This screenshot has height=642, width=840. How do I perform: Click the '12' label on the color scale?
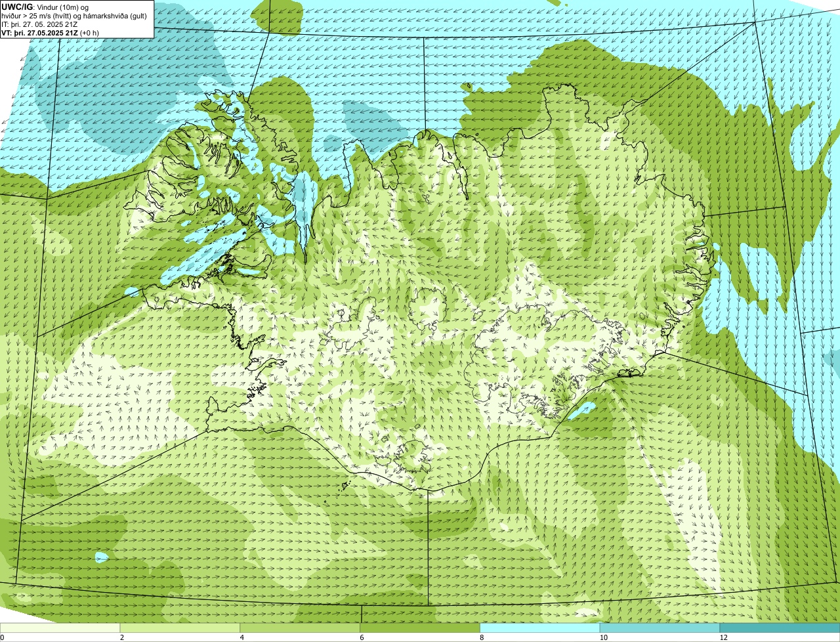point(723,637)
